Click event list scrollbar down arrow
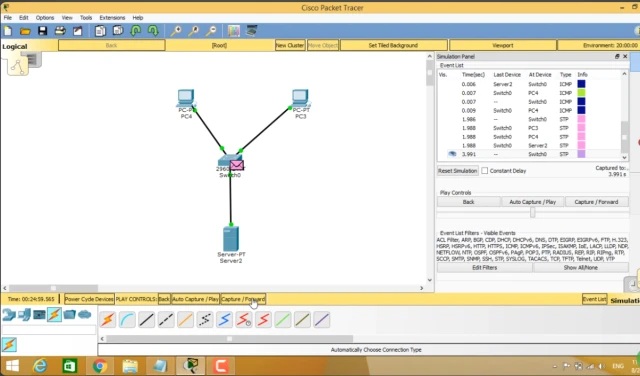This screenshot has height=376, width=640. (624, 157)
